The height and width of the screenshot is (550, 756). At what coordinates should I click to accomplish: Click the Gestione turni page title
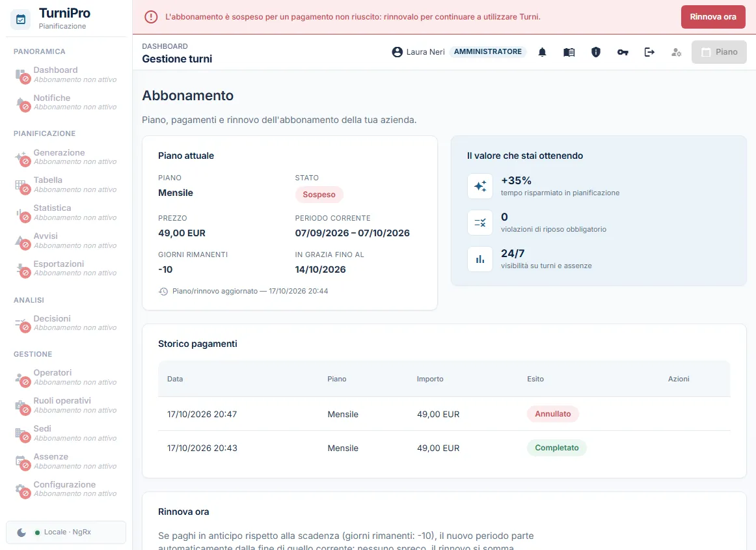177,59
